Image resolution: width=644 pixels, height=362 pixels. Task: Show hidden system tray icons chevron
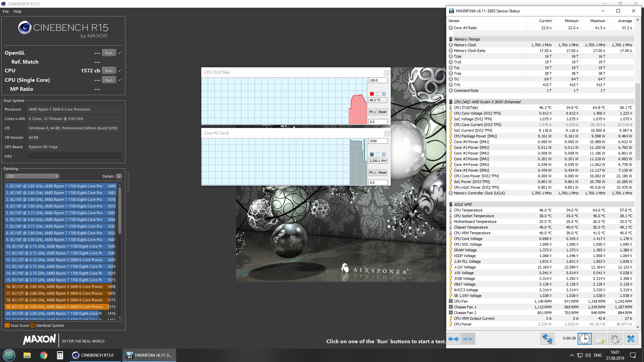click(x=572, y=355)
